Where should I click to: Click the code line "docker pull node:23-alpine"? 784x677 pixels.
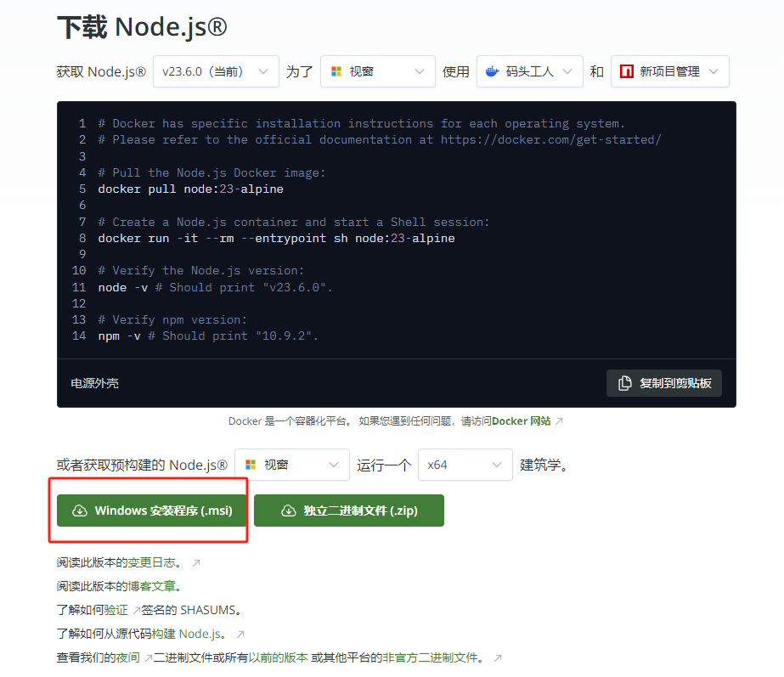point(190,189)
